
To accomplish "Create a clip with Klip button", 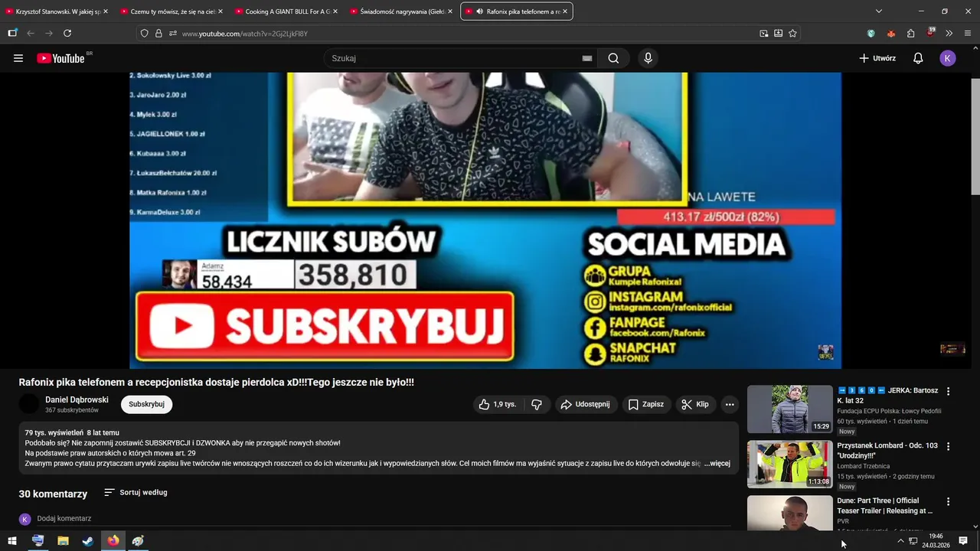I will 695,404.
